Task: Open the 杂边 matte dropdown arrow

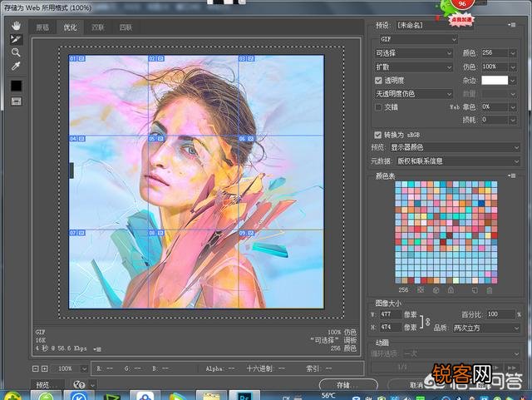Action: click(512, 81)
